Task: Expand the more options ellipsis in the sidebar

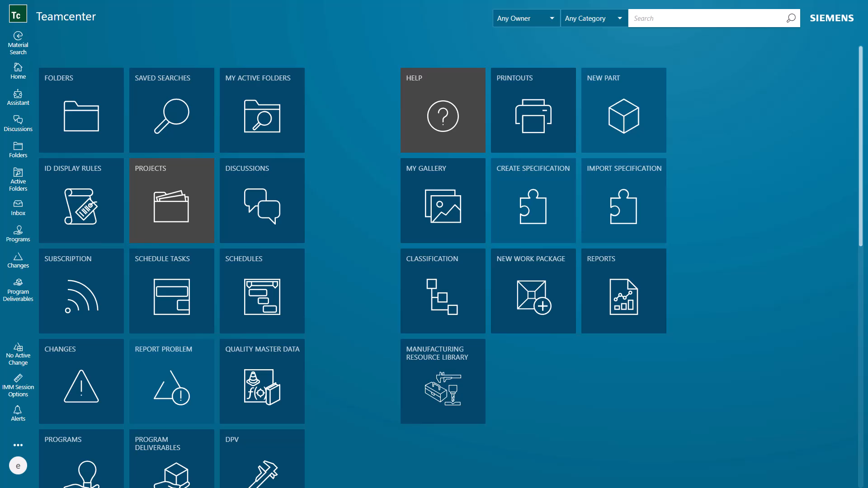Action: [x=18, y=445]
